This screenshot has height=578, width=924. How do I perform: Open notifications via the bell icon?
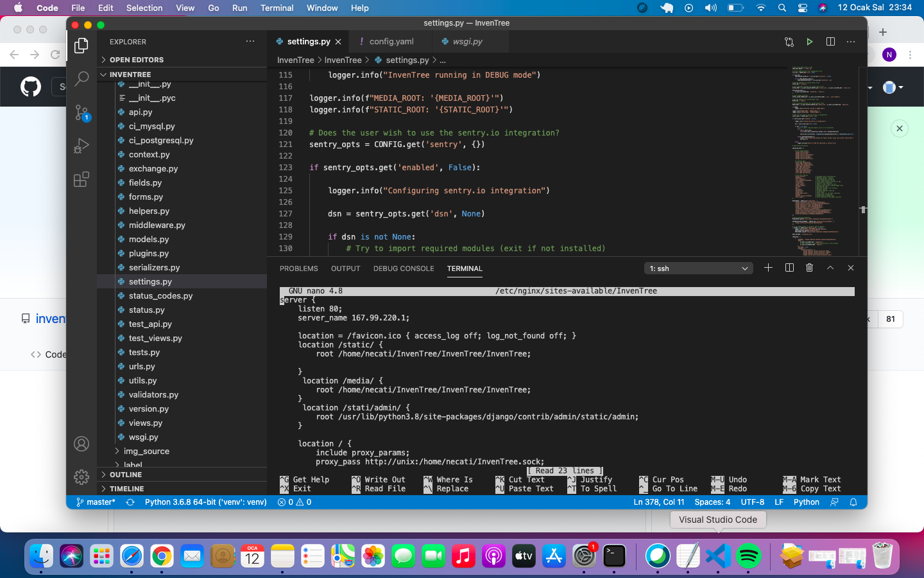pos(853,502)
